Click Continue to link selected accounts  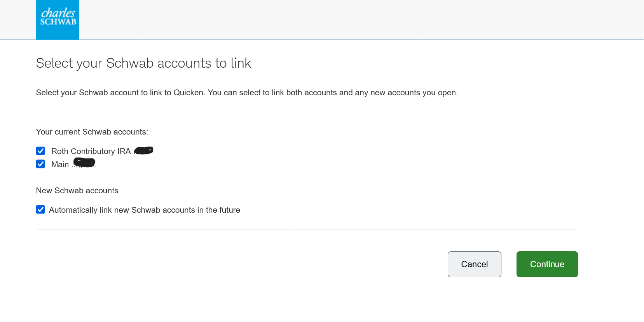546,264
